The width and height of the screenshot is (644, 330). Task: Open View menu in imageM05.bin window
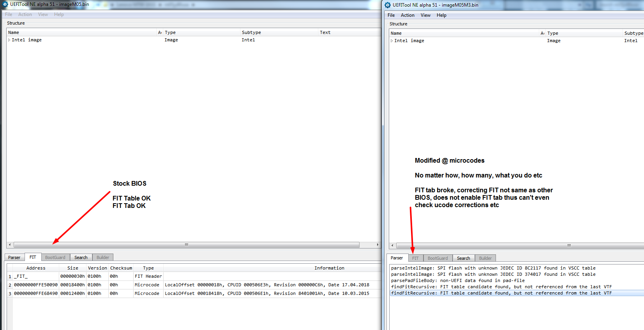pos(43,14)
